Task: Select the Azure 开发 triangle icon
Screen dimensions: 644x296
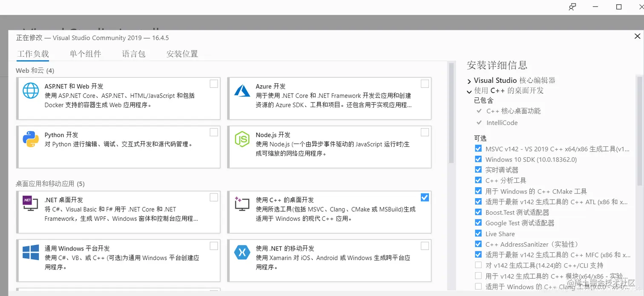Action: (x=242, y=91)
